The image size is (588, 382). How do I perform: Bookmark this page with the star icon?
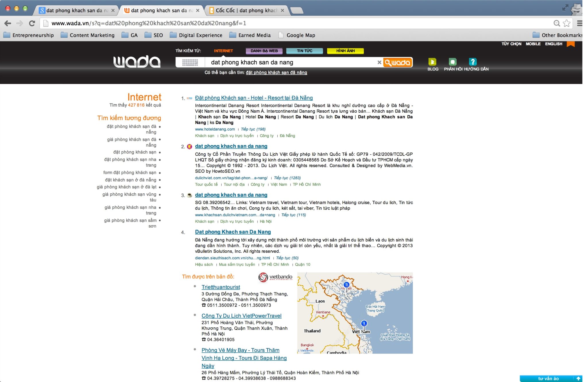click(x=566, y=23)
